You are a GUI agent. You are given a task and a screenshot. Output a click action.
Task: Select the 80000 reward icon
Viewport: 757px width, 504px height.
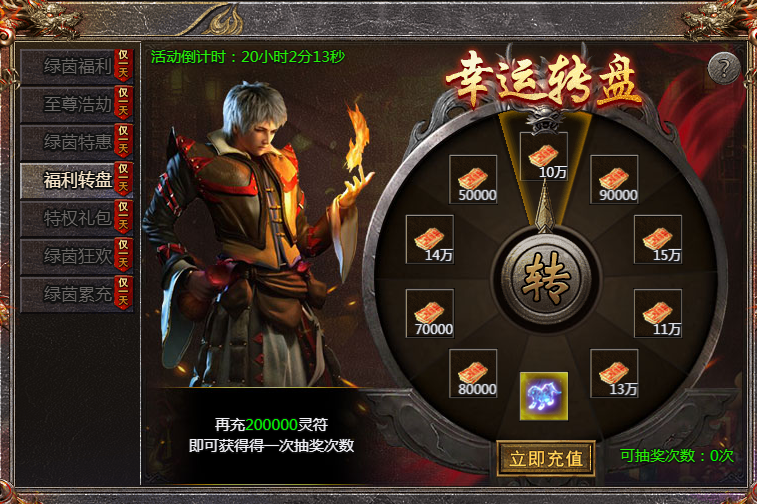click(473, 373)
